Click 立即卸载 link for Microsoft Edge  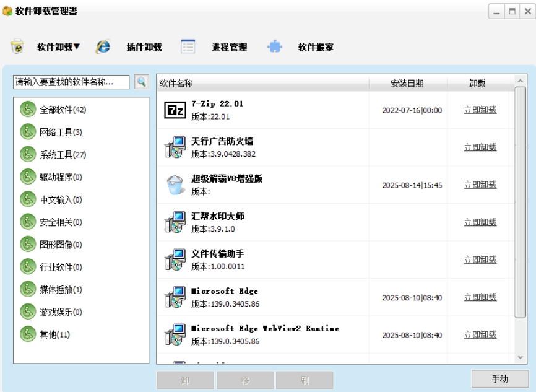480,297
